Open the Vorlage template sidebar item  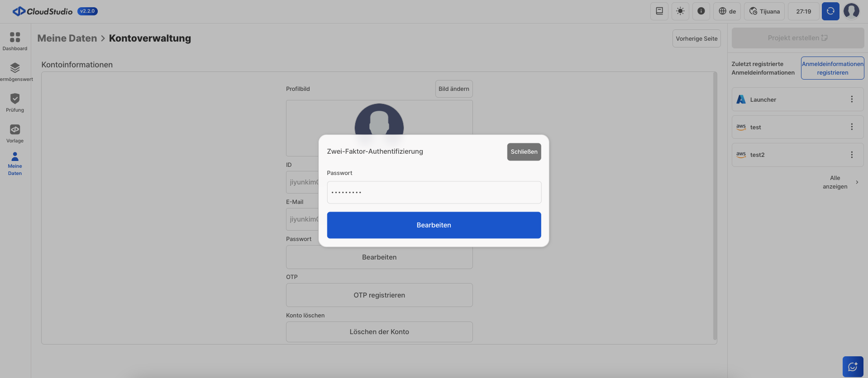pyautogui.click(x=15, y=133)
